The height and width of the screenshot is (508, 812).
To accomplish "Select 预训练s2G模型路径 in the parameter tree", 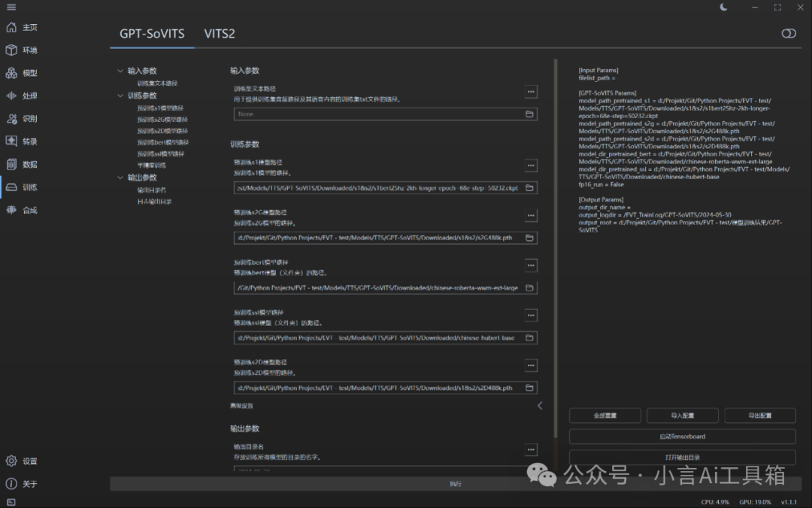I will tap(162, 120).
